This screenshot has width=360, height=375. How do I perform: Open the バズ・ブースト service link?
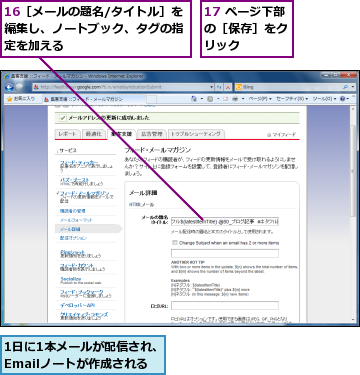coord(74,180)
